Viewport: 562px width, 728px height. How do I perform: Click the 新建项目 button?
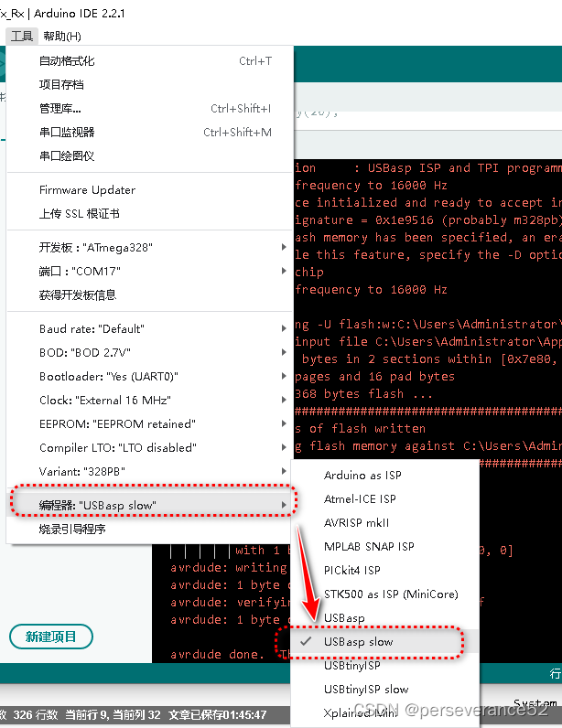[51, 637]
